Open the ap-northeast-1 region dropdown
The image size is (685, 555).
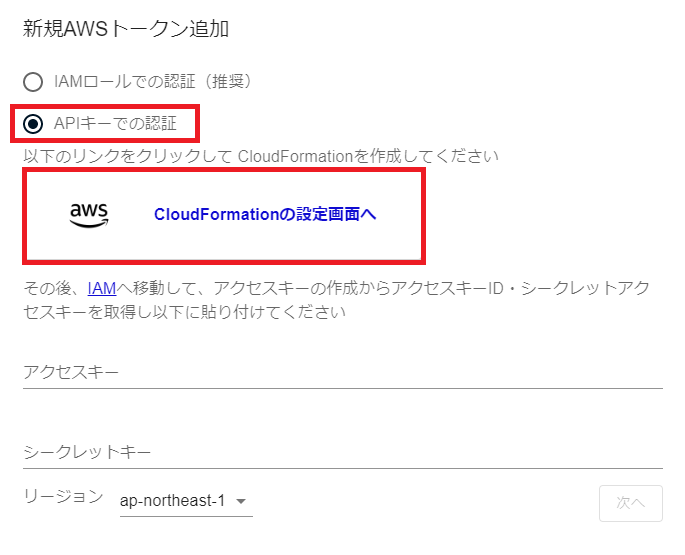[x=185, y=501]
